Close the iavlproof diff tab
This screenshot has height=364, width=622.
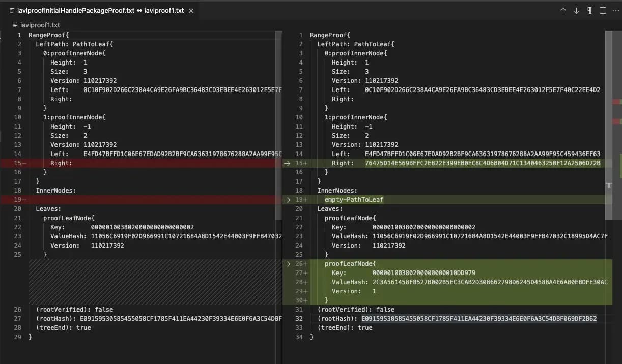[x=190, y=11]
